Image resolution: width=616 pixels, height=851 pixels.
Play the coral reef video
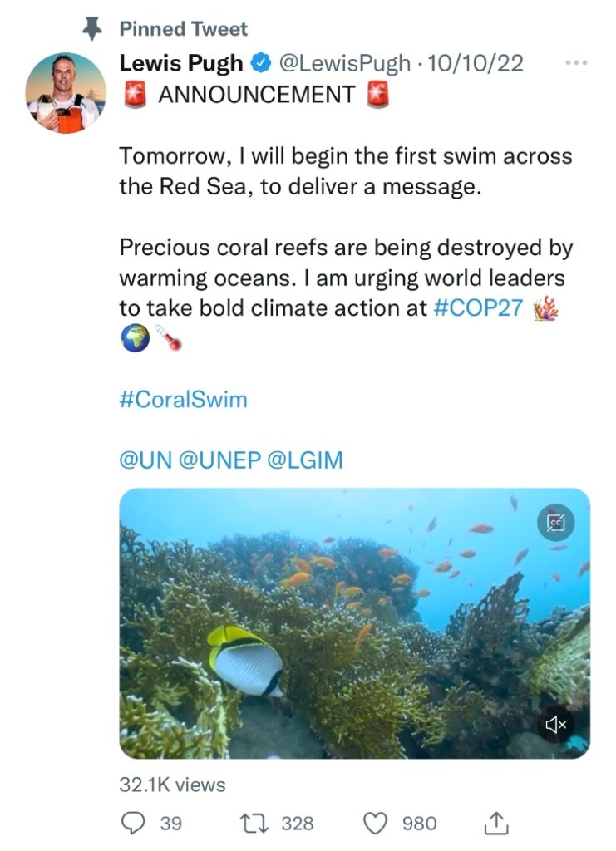coord(354,623)
